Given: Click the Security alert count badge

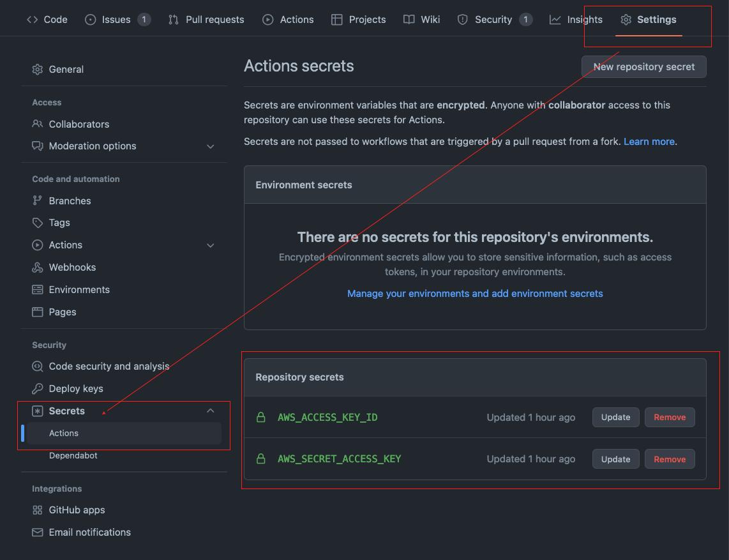Looking at the screenshot, I should tap(526, 20).
